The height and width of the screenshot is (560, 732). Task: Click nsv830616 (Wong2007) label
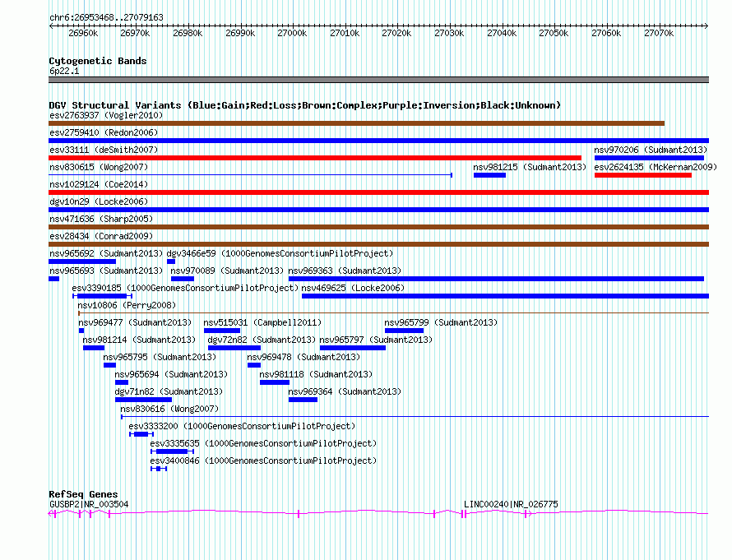pyautogui.click(x=169, y=409)
